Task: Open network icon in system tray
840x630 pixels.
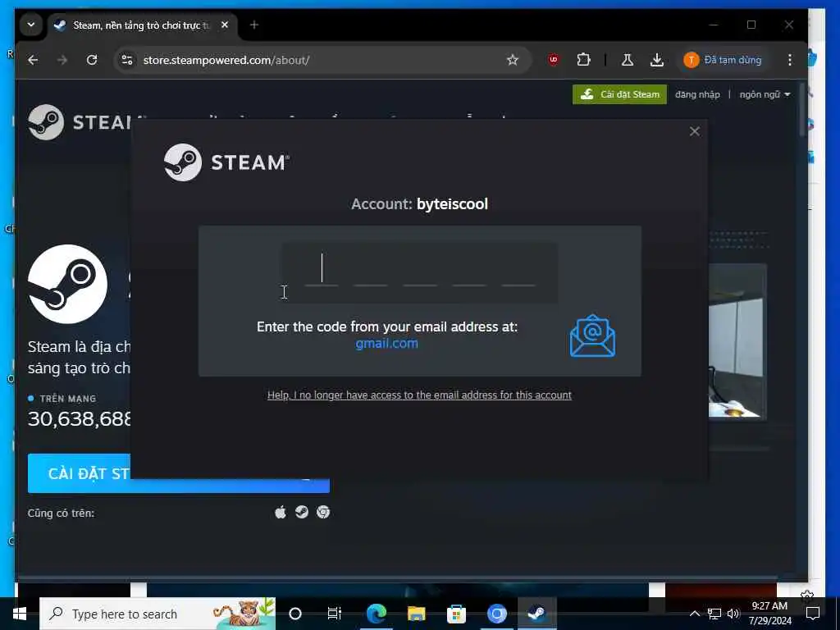Action: click(x=714, y=614)
